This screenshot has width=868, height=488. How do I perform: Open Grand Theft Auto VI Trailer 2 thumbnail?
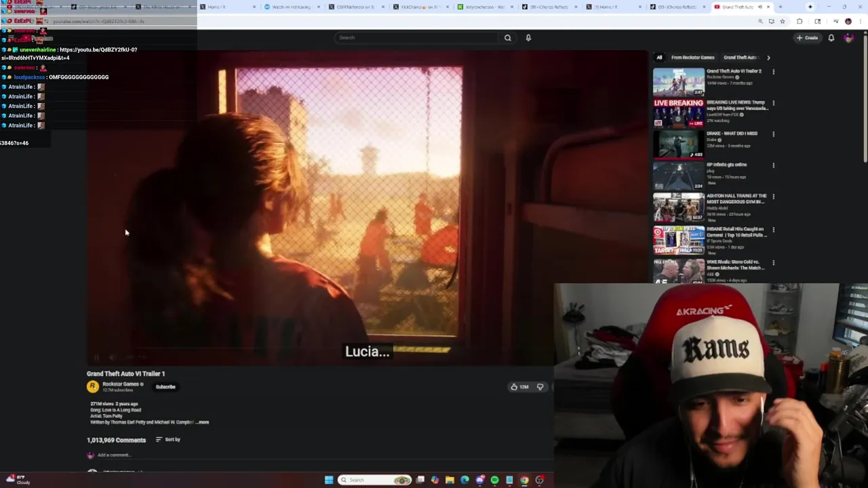point(678,81)
